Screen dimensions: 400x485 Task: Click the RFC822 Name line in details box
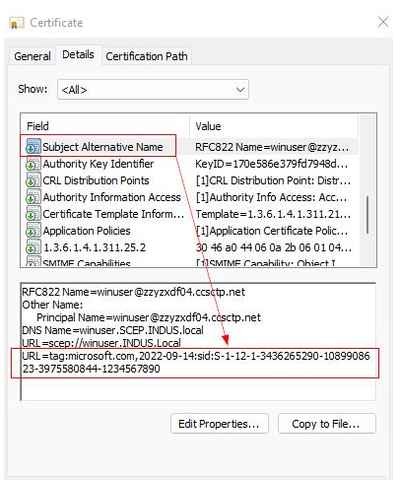click(134, 292)
